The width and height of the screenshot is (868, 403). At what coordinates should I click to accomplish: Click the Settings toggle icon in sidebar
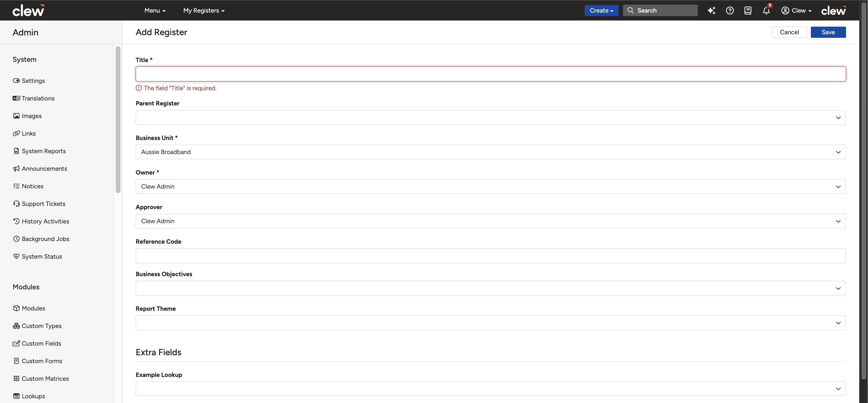click(16, 81)
